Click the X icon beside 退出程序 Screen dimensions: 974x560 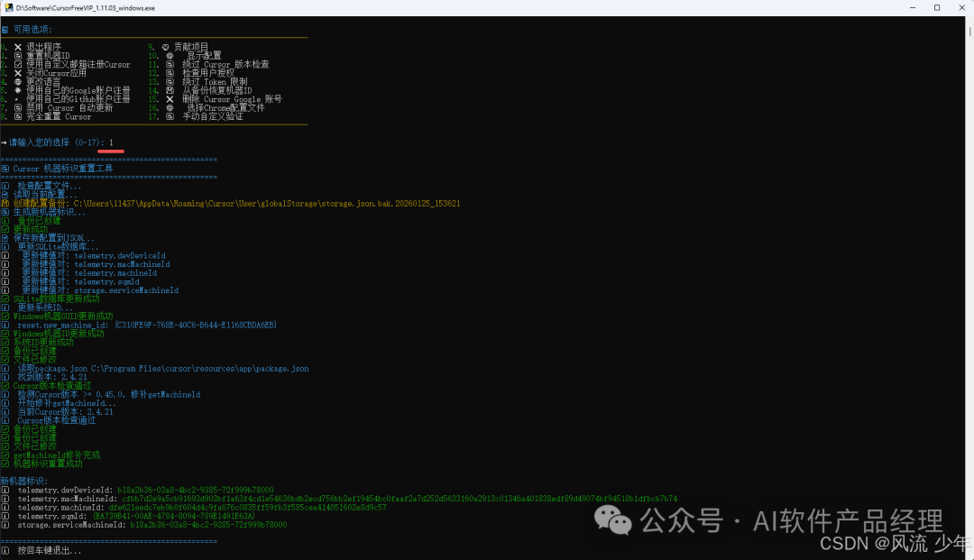18,46
